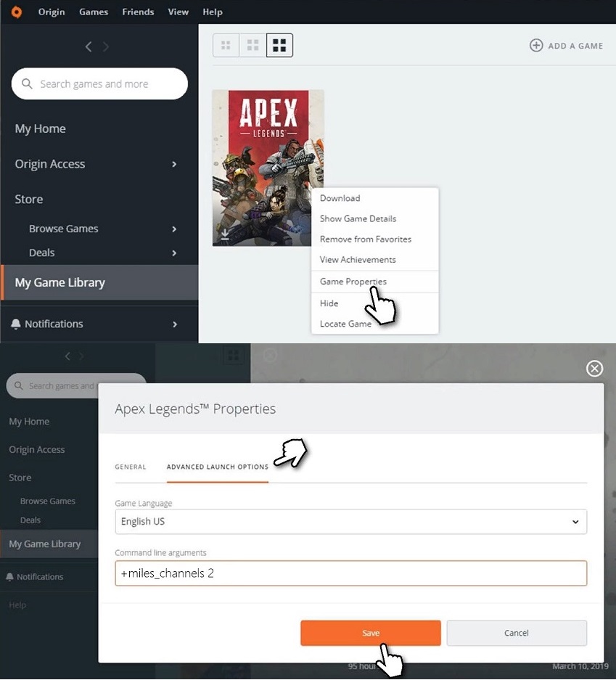Open Help menu in menu bar
This screenshot has height=680, width=616.
tap(213, 12)
